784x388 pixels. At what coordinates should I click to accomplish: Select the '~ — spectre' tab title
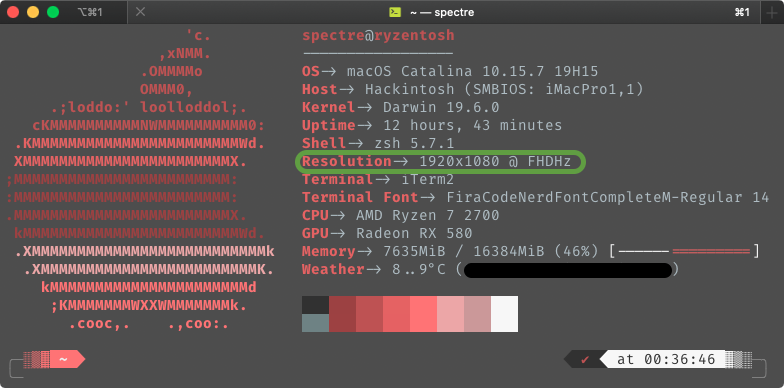pyautogui.click(x=442, y=12)
